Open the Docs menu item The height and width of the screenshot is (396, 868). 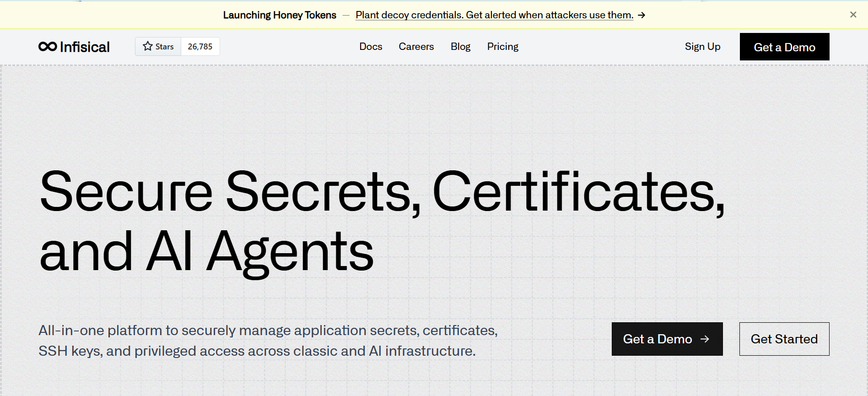coord(371,47)
